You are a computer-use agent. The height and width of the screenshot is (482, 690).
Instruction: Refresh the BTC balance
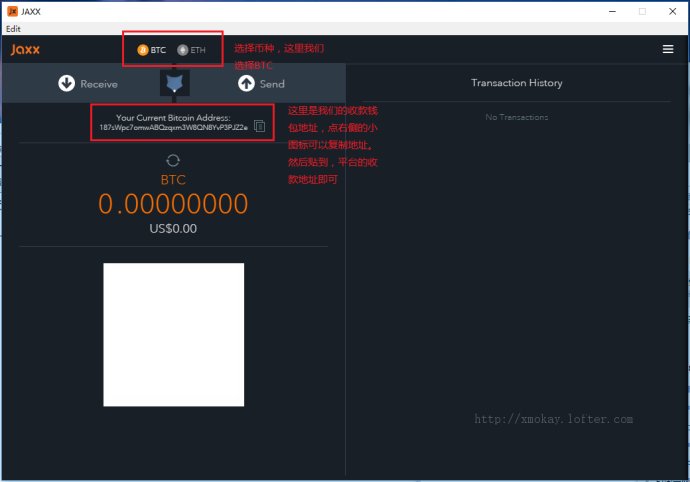173,160
